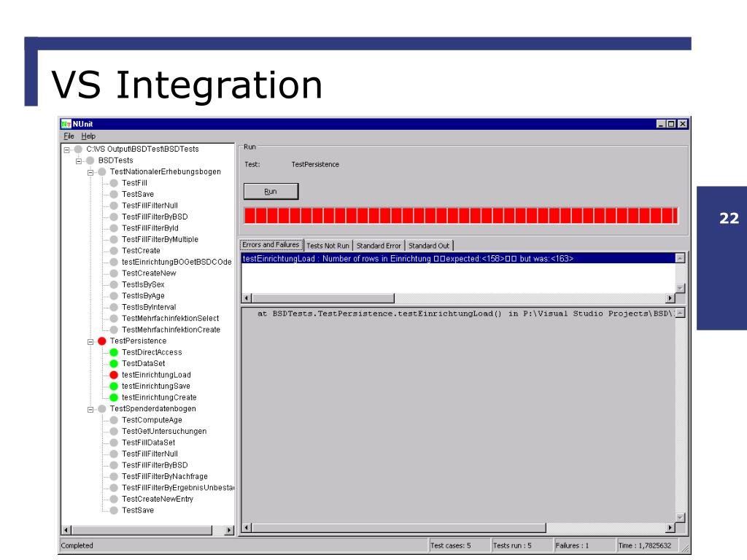Click error list scrollbar up arrow

681,258
